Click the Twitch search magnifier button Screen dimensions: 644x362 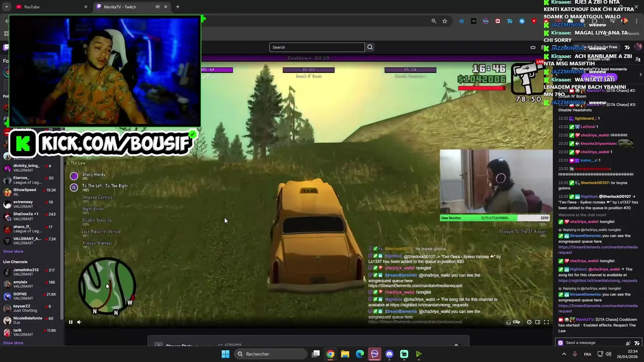click(x=370, y=47)
